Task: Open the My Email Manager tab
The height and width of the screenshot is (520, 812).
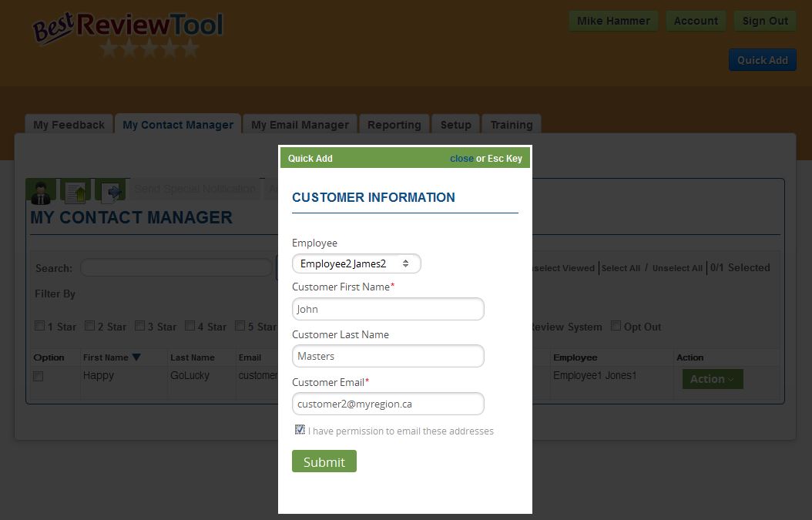Action: pyautogui.click(x=300, y=125)
